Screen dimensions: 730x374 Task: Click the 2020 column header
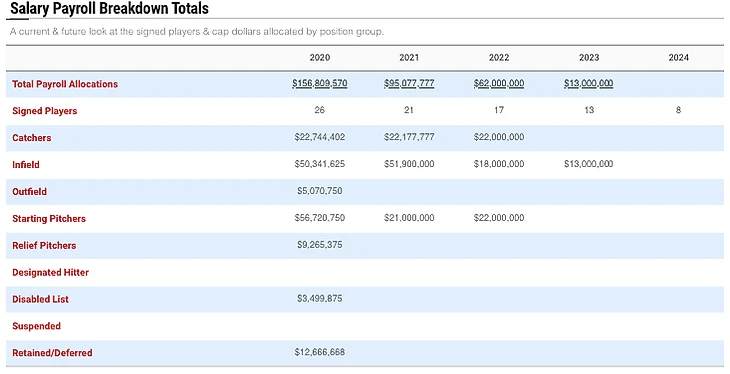pos(319,57)
